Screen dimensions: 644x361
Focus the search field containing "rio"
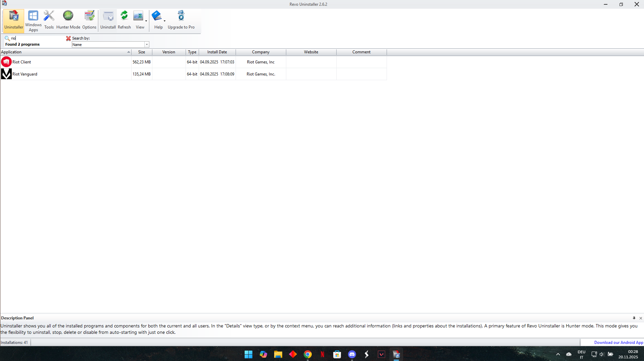[x=38, y=38]
